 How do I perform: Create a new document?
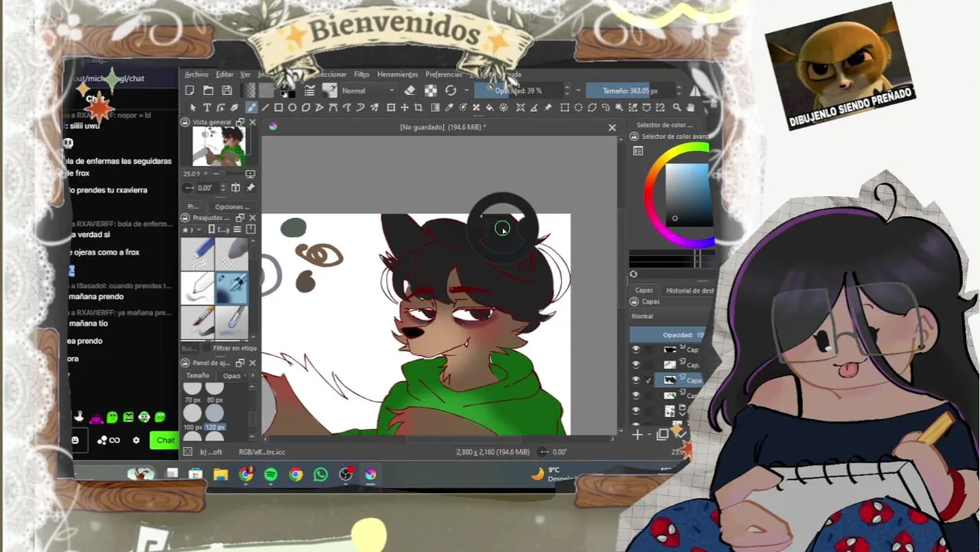click(x=189, y=90)
